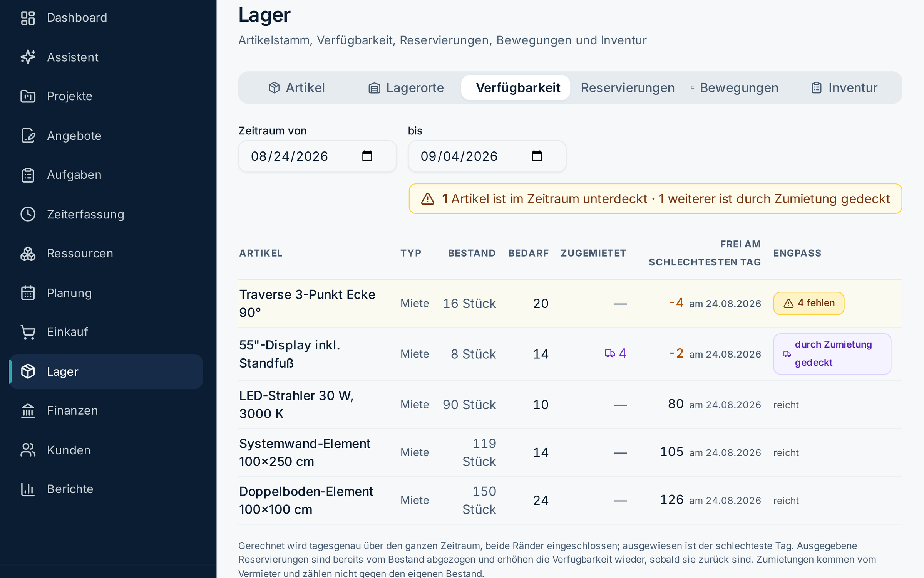Select row Systemwand-Element 100×250 cm

coord(570,452)
